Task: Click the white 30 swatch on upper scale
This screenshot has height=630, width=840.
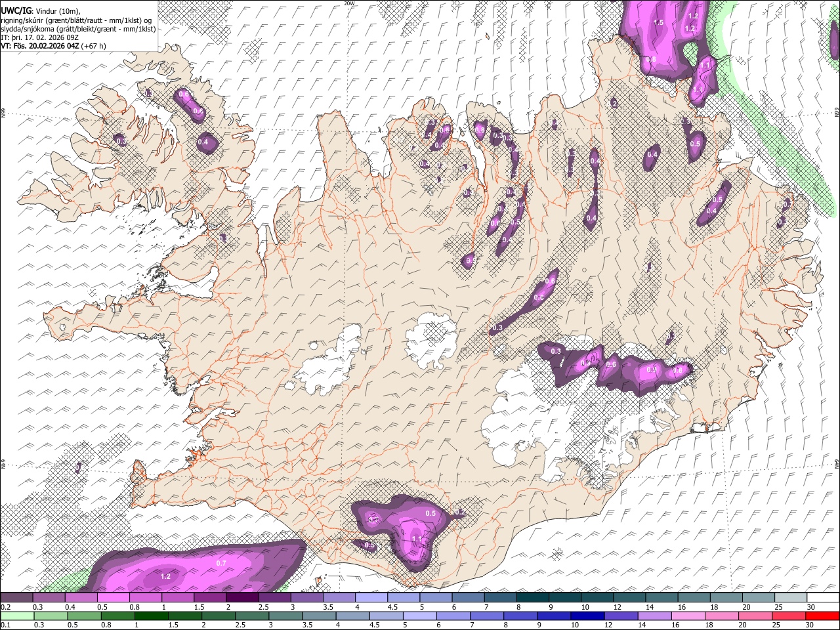Action: coord(823,598)
